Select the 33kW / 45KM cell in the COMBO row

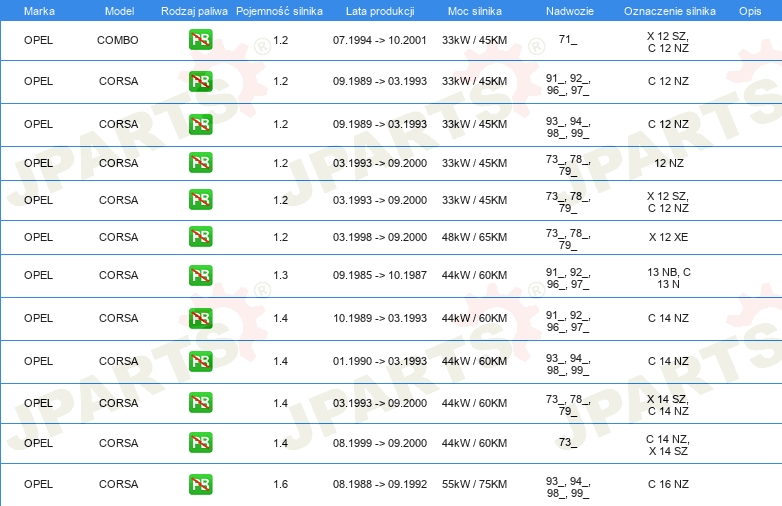474,40
